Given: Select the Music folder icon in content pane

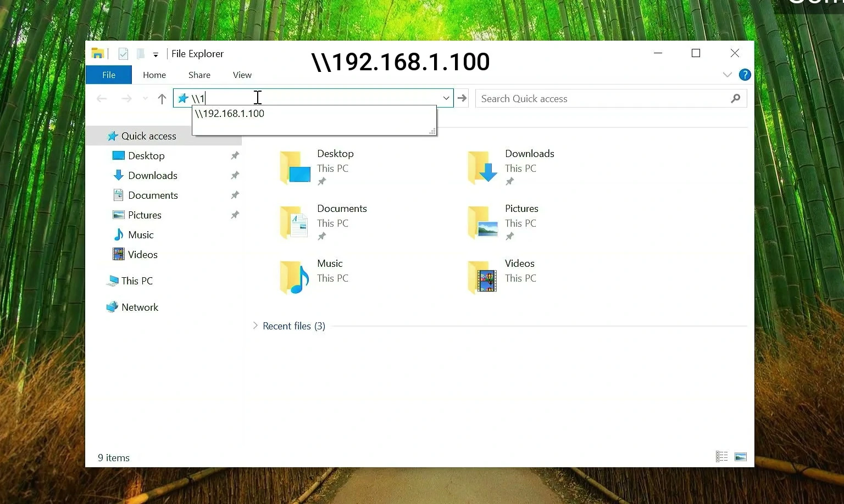Looking at the screenshot, I should click(295, 277).
